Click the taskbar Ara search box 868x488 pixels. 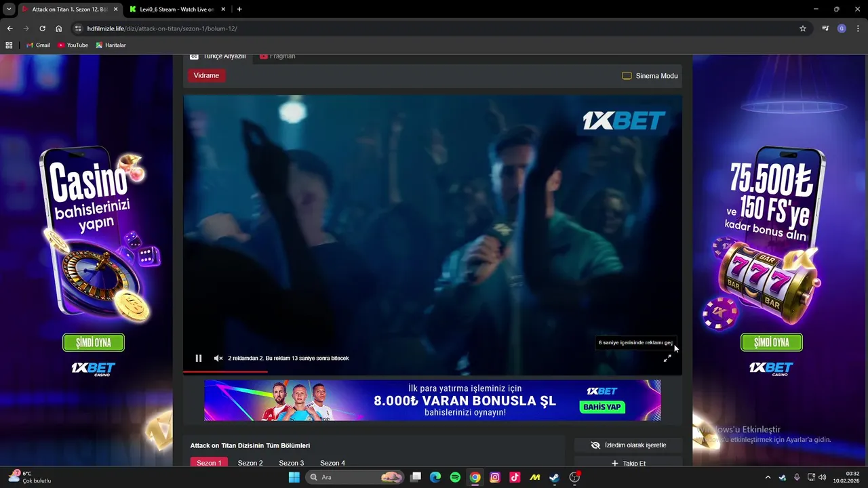click(x=356, y=477)
